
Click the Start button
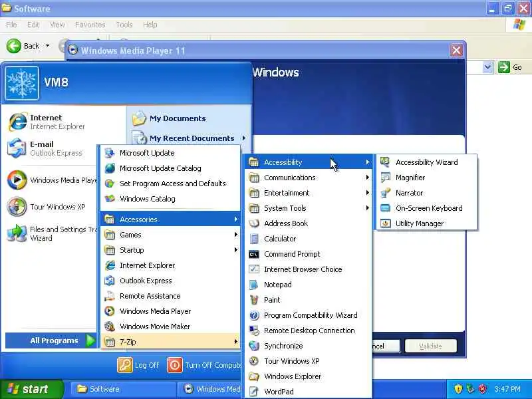31,389
